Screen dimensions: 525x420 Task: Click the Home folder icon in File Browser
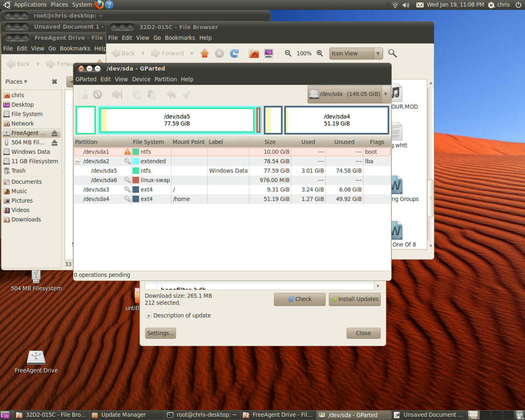(254, 54)
